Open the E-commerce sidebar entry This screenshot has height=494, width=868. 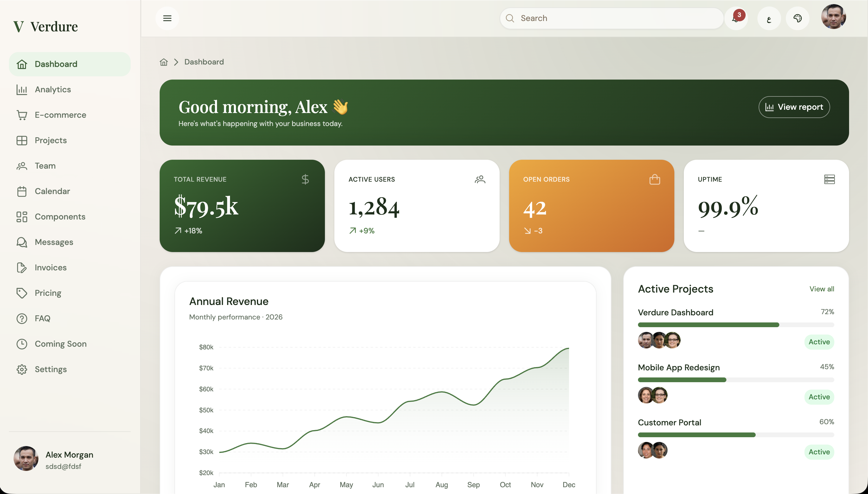(69, 115)
